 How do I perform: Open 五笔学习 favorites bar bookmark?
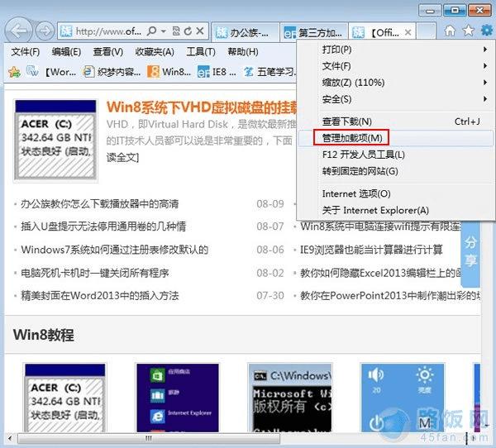(270, 72)
